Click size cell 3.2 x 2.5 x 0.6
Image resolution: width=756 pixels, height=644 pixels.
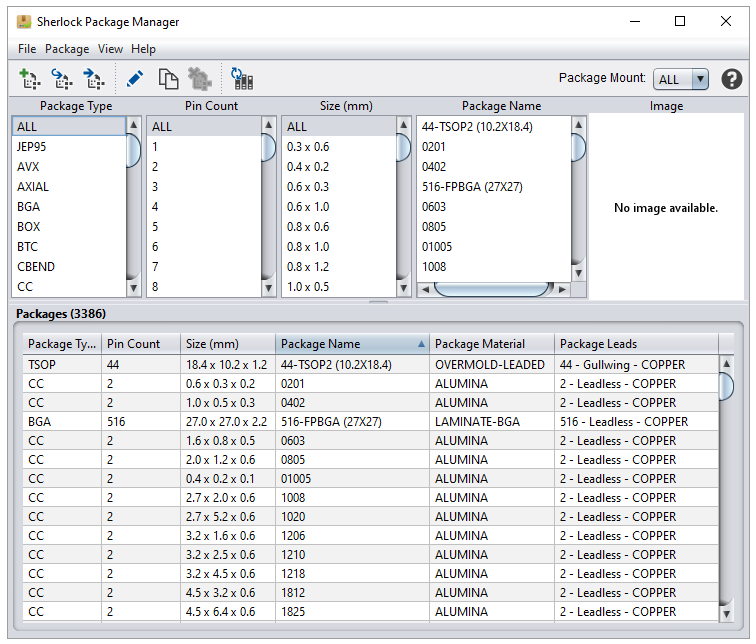(228, 555)
